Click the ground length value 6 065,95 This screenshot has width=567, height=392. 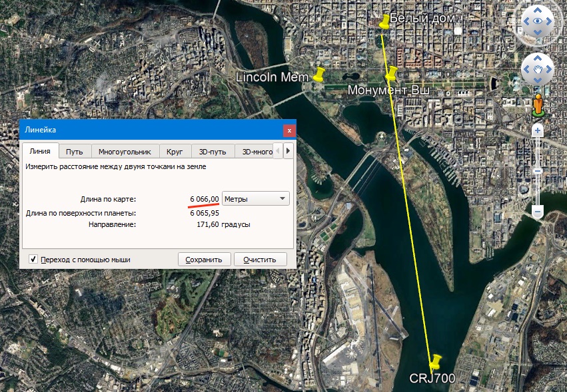pos(205,213)
